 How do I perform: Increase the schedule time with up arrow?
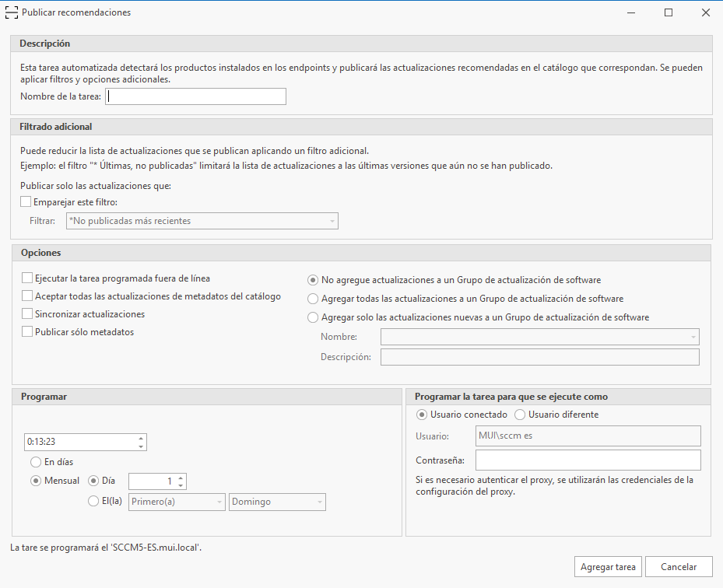(141, 438)
